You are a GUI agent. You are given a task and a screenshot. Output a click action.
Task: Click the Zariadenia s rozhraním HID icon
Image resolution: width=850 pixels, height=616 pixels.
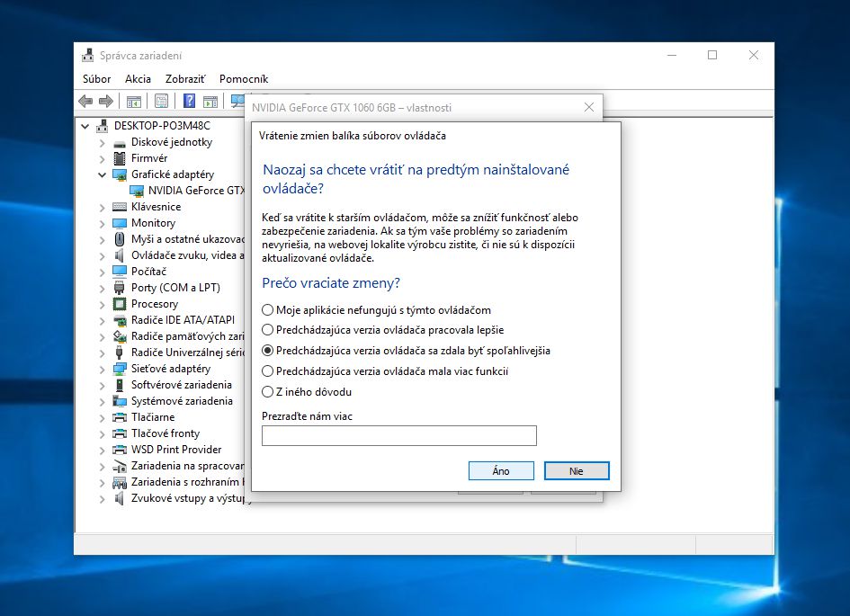(x=120, y=482)
